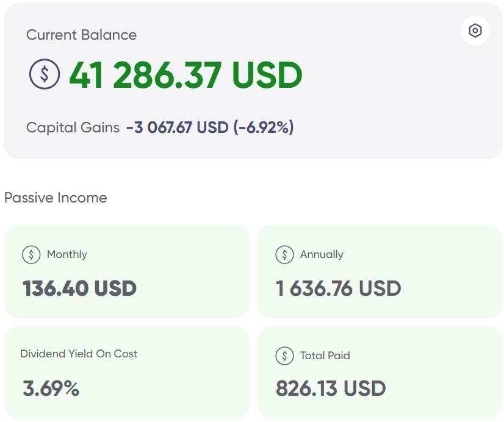The height and width of the screenshot is (422, 504).
Task: Click the Dividend Yield On Cost label
Action: tap(79, 354)
